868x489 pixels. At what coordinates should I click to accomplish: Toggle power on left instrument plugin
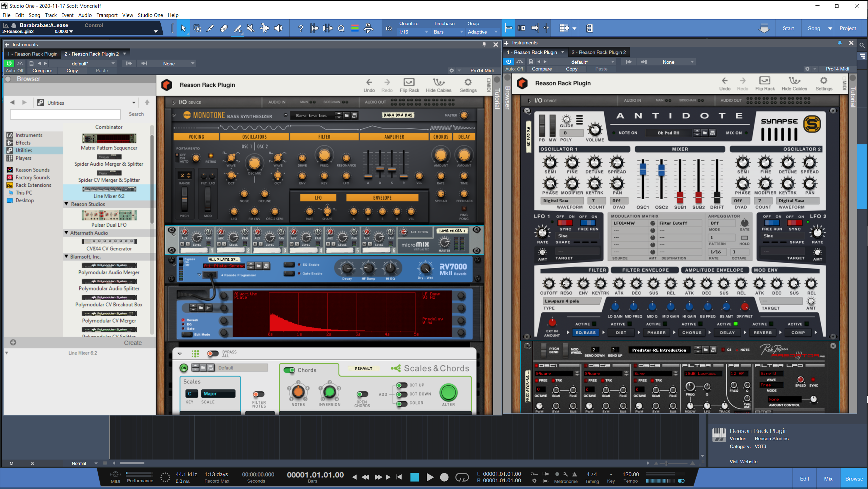coord(9,63)
